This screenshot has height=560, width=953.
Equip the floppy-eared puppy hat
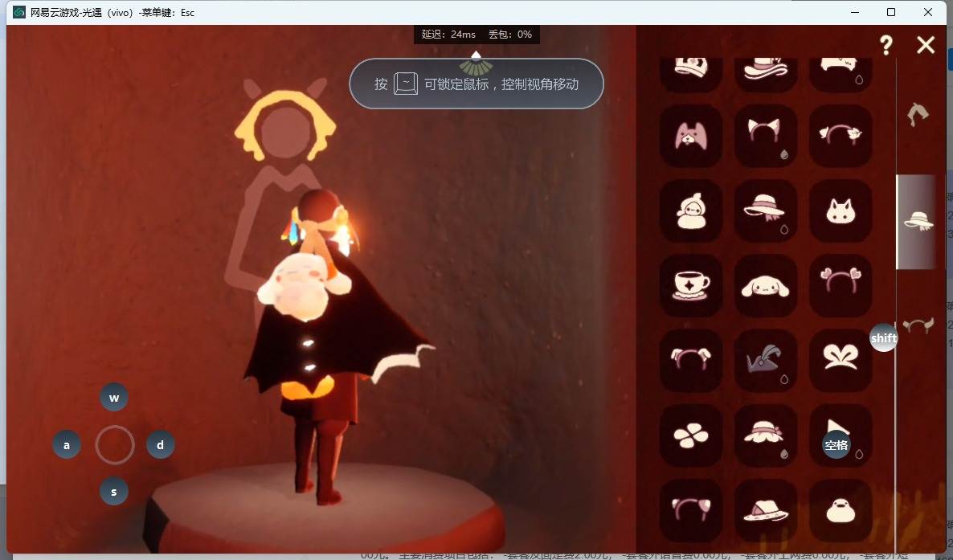tap(765, 286)
